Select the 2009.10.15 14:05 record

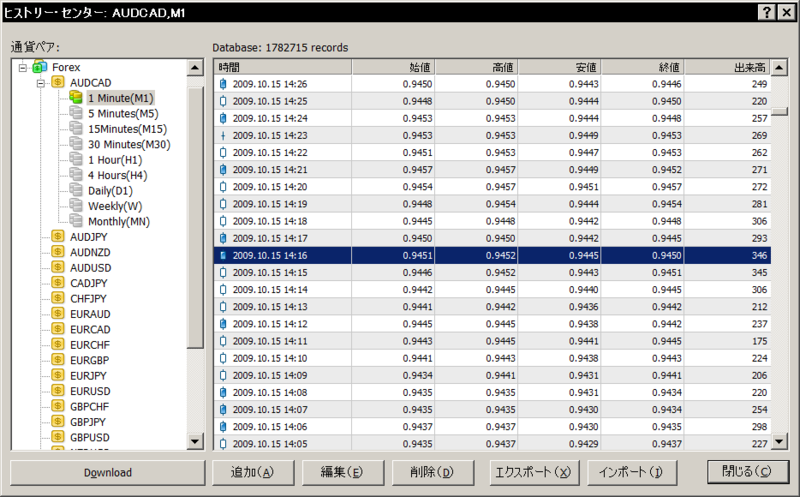pyautogui.click(x=492, y=443)
